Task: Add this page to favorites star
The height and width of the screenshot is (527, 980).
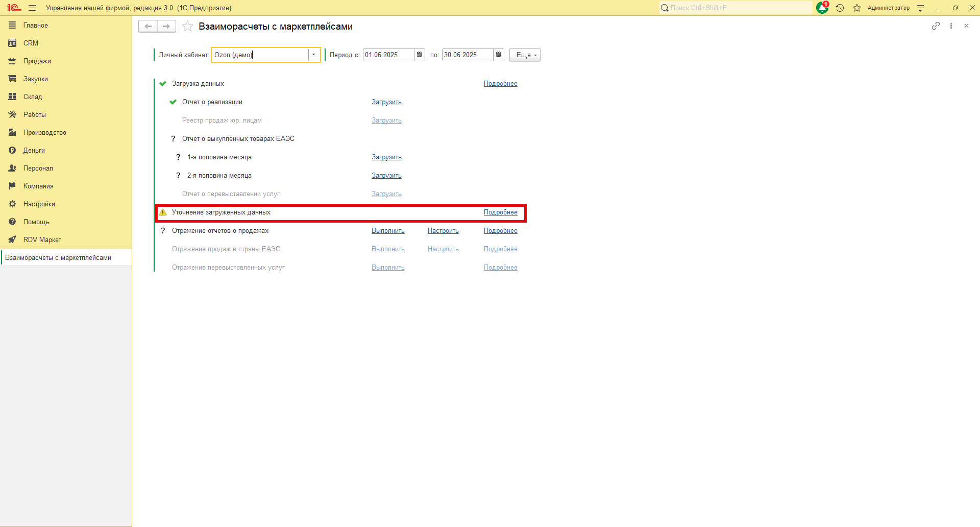Action: [188, 27]
